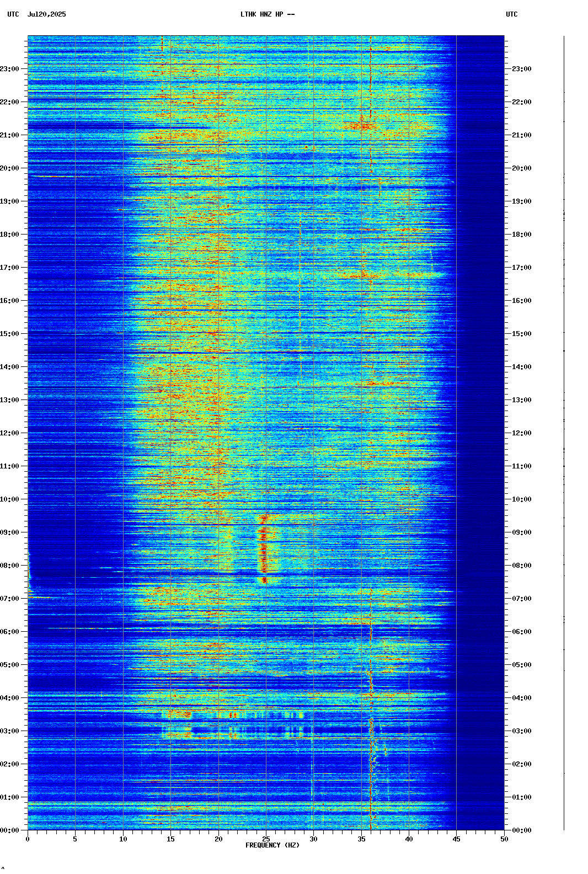Click the left-axis 23:00 time label
Image resolution: width=588 pixels, height=874 pixels.
click(x=9, y=69)
